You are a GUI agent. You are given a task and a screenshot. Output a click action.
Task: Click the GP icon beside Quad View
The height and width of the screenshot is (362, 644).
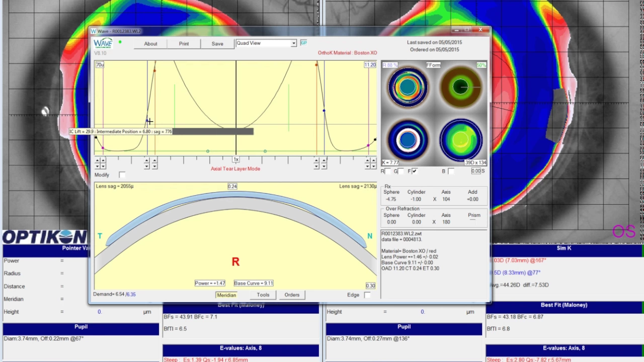pyautogui.click(x=303, y=43)
